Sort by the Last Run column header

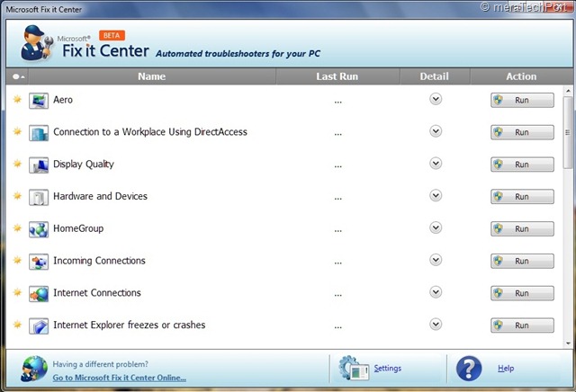(337, 76)
